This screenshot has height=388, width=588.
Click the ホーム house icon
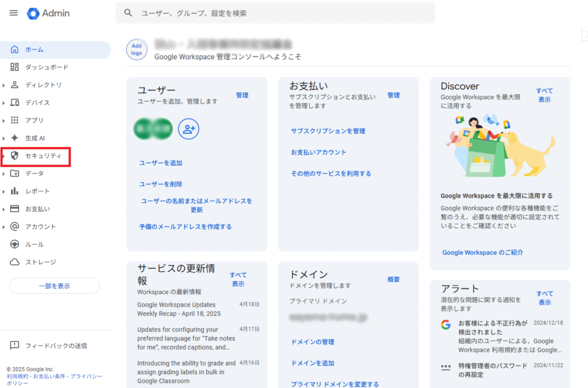point(14,49)
